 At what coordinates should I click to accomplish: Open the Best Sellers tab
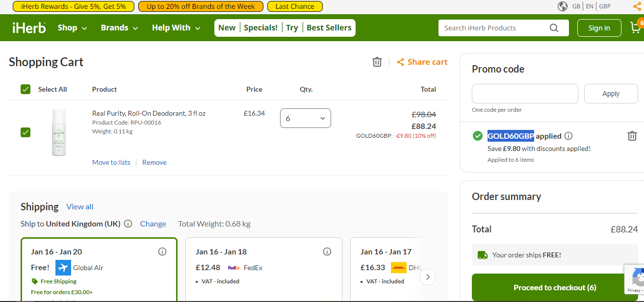coord(329,28)
